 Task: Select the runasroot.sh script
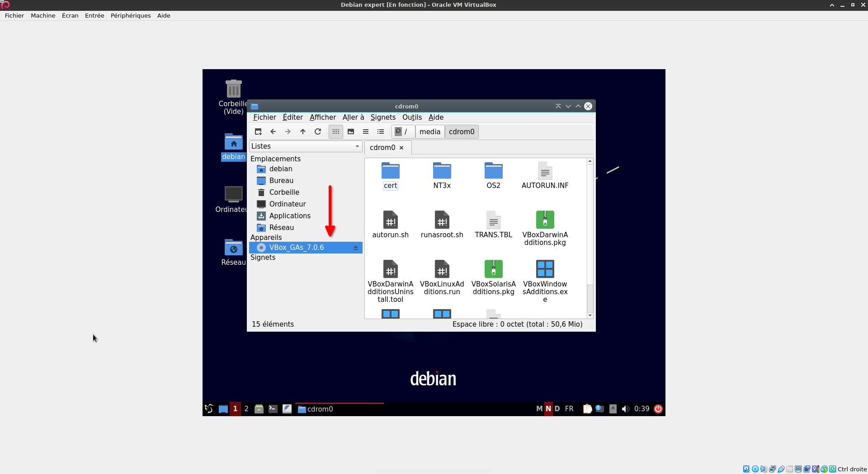pyautogui.click(x=442, y=225)
